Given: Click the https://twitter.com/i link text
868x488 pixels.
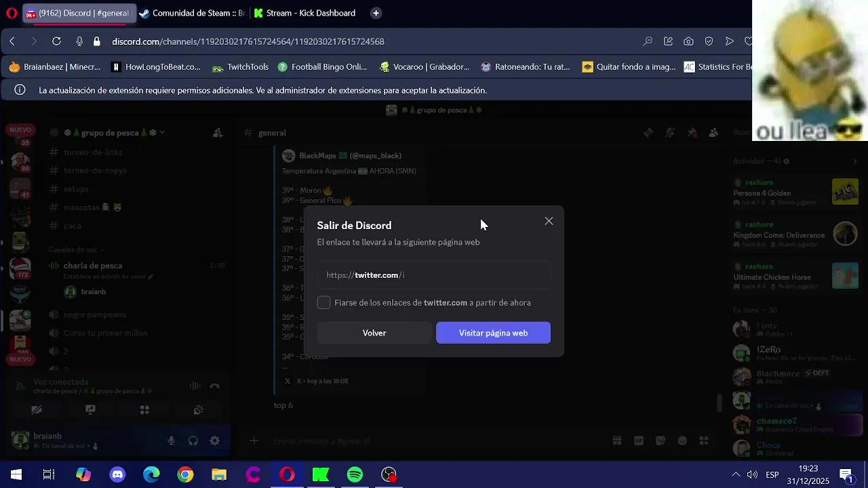Looking at the screenshot, I should pyautogui.click(x=365, y=275).
